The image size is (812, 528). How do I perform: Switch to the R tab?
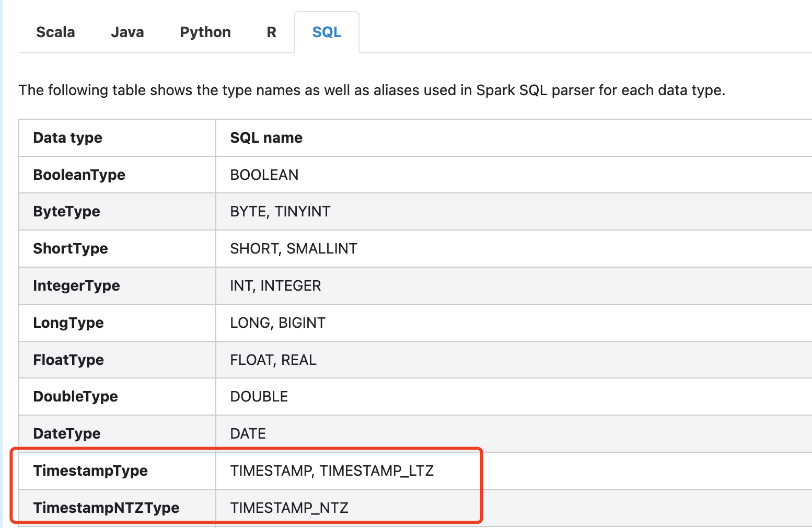271,32
